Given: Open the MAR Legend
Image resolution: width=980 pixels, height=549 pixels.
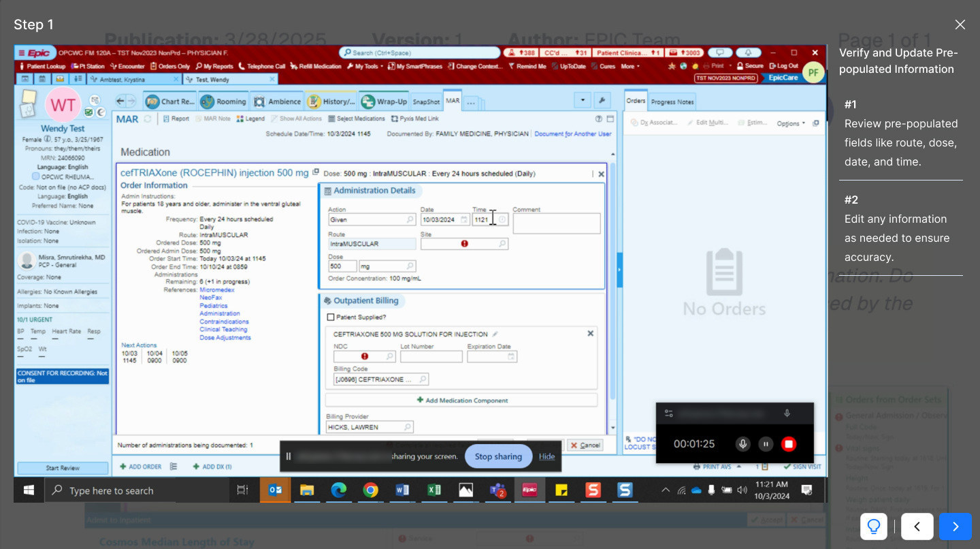Looking at the screenshot, I should [x=250, y=119].
